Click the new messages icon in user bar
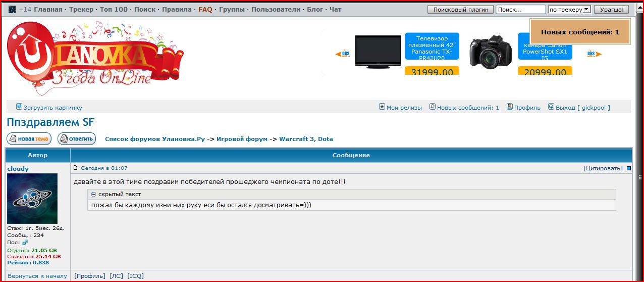 pyautogui.click(x=433, y=107)
